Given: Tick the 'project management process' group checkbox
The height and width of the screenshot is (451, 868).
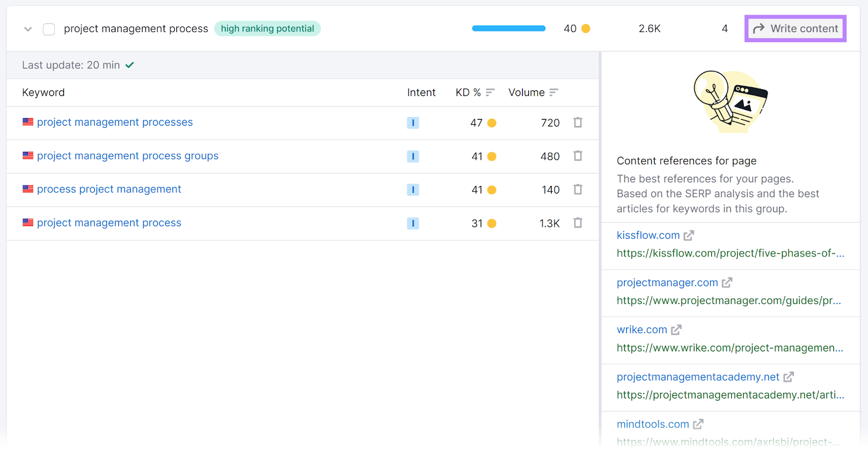Looking at the screenshot, I should tap(49, 29).
